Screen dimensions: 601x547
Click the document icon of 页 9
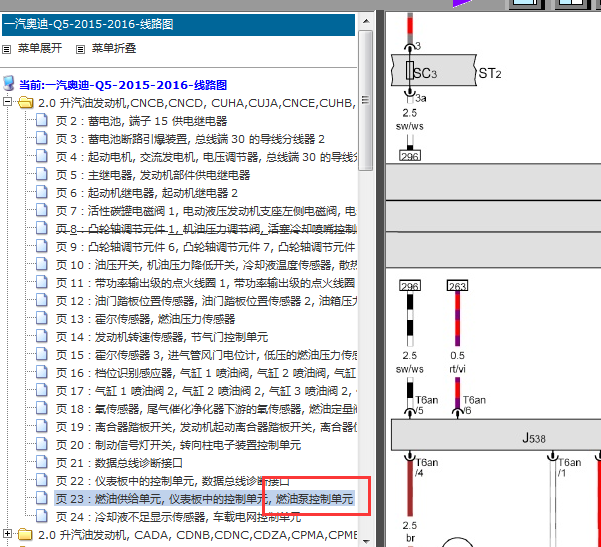tap(41, 246)
